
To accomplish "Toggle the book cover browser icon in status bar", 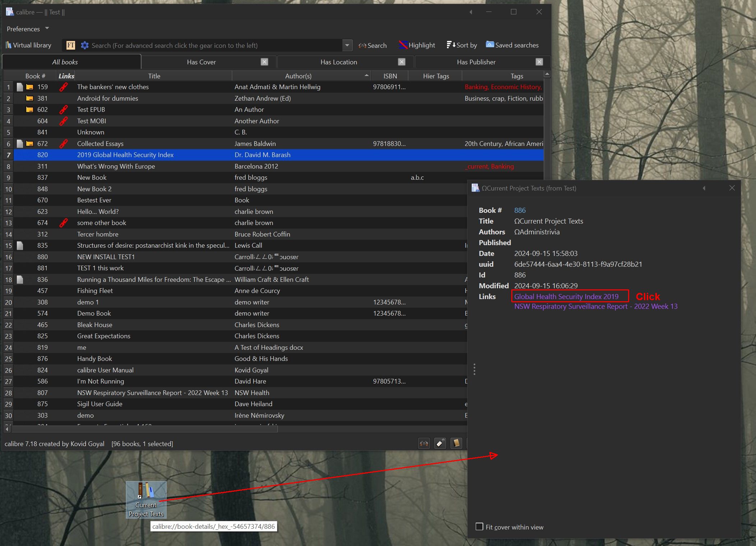I will point(456,443).
